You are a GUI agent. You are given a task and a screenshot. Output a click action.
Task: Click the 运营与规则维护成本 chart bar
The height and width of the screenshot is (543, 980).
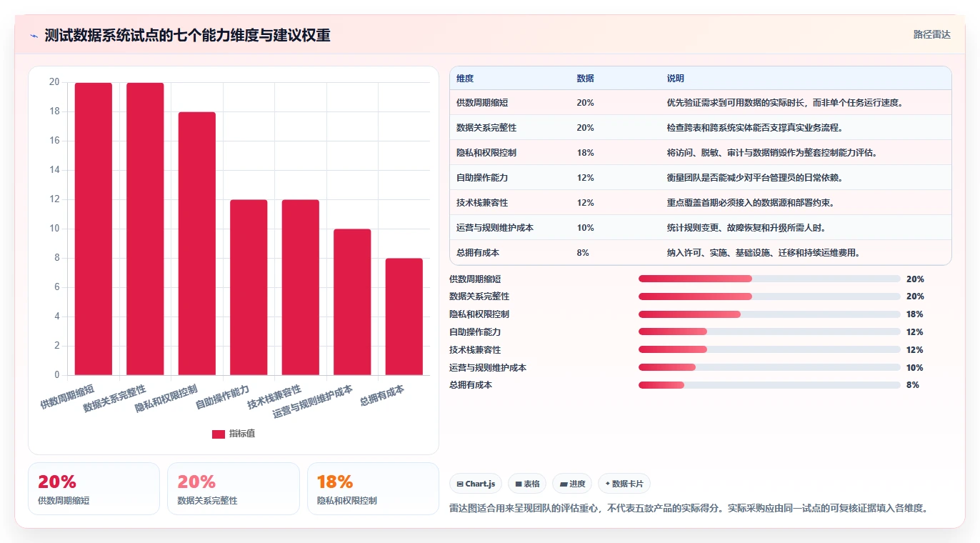coord(352,302)
